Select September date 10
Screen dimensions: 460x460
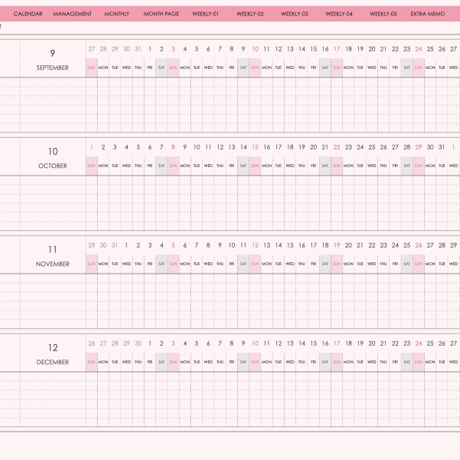[x=255, y=49]
